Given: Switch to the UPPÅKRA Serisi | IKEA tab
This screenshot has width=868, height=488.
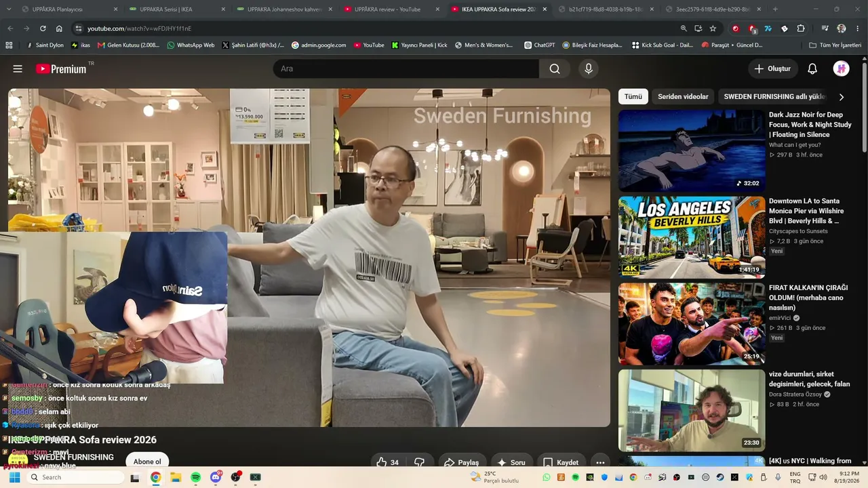Looking at the screenshot, I should tap(176, 9).
